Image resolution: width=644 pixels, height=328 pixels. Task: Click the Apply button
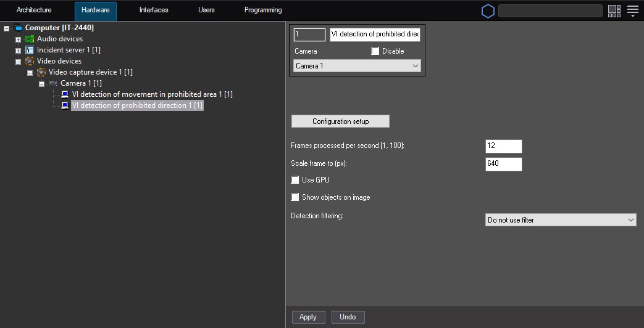308,317
